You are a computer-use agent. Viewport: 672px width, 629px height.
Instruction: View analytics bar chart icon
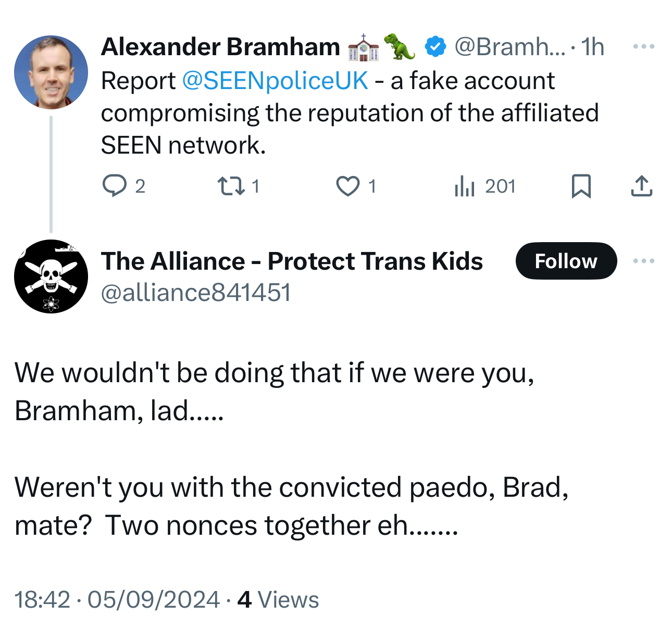click(x=464, y=186)
